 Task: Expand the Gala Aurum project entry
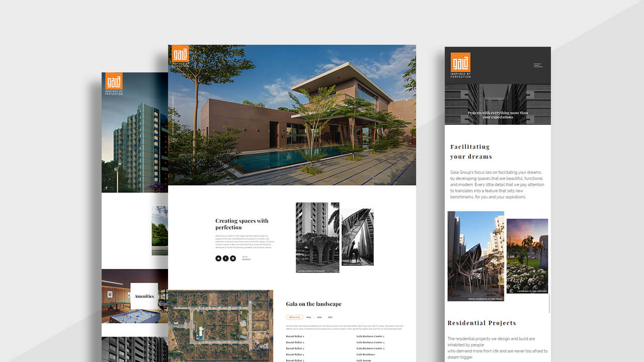(363, 360)
